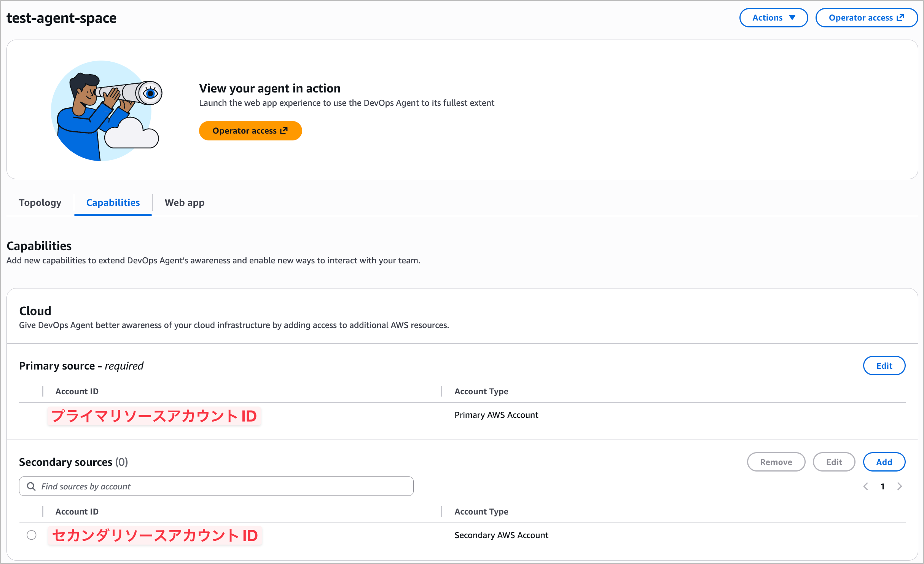Click Remove in Secondary sources
Image resolution: width=924 pixels, height=564 pixels.
pos(776,462)
